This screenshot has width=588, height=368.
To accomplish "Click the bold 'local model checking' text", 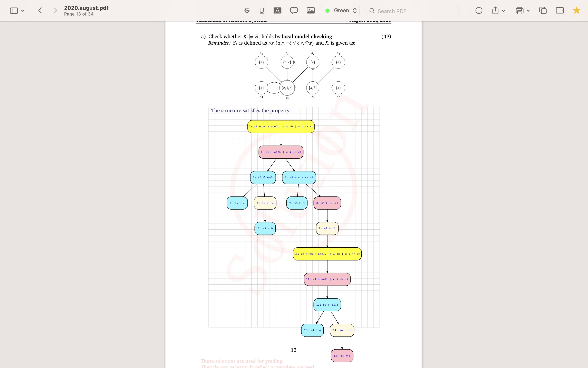I will [x=307, y=37].
